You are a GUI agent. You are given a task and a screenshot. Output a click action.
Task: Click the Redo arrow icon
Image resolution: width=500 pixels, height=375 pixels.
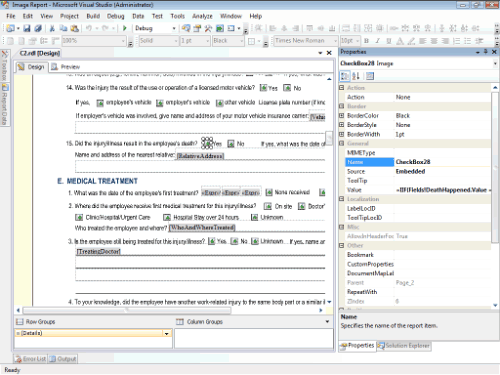pos(105,28)
